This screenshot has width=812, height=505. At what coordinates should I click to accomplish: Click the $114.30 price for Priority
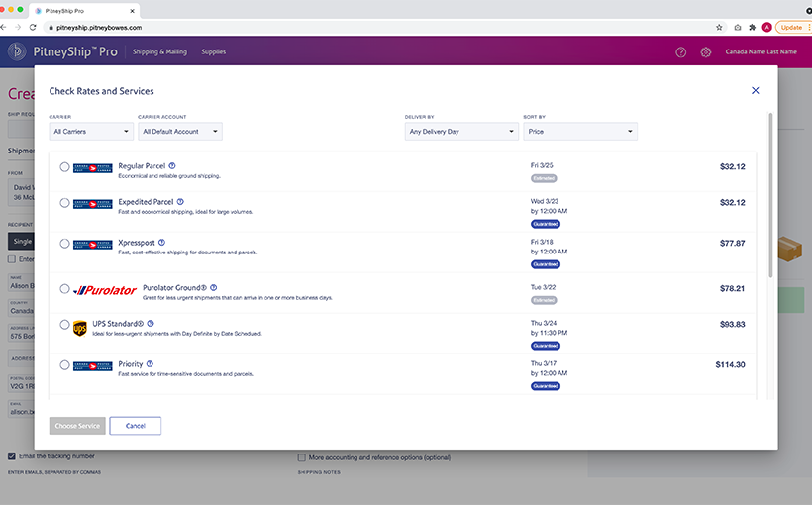tap(730, 364)
